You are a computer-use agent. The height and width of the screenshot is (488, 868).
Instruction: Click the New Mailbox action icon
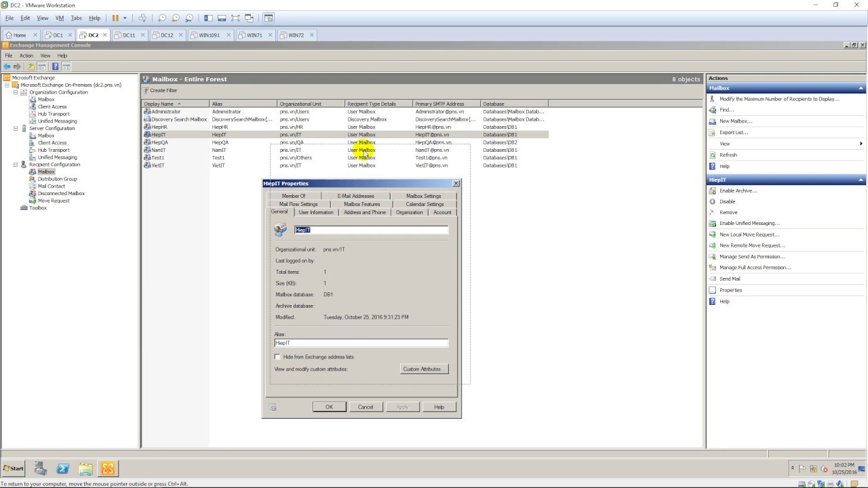click(x=712, y=121)
